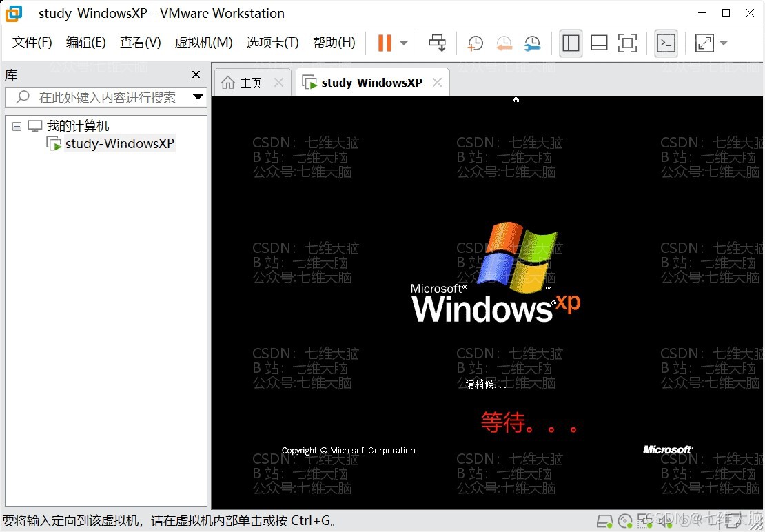The width and height of the screenshot is (765, 532).
Task: Toggle the thumbnail bar view button
Action: coord(599,43)
